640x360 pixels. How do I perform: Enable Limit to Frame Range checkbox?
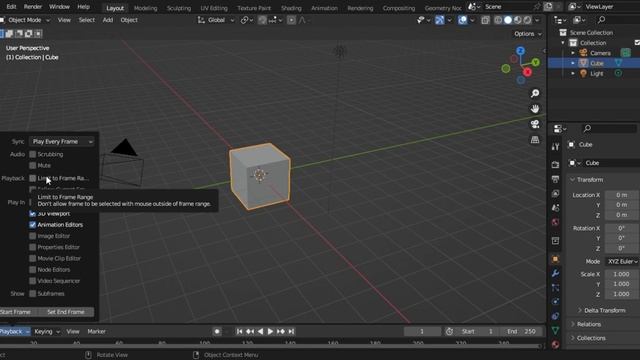click(33, 178)
